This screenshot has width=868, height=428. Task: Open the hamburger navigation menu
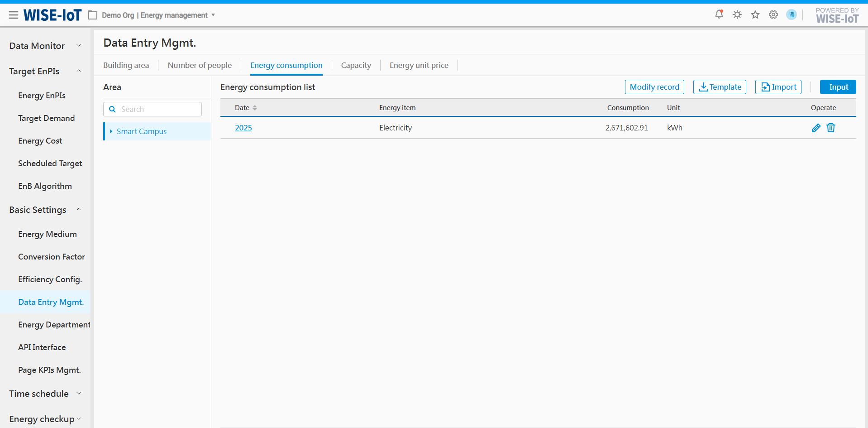[x=14, y=15]
